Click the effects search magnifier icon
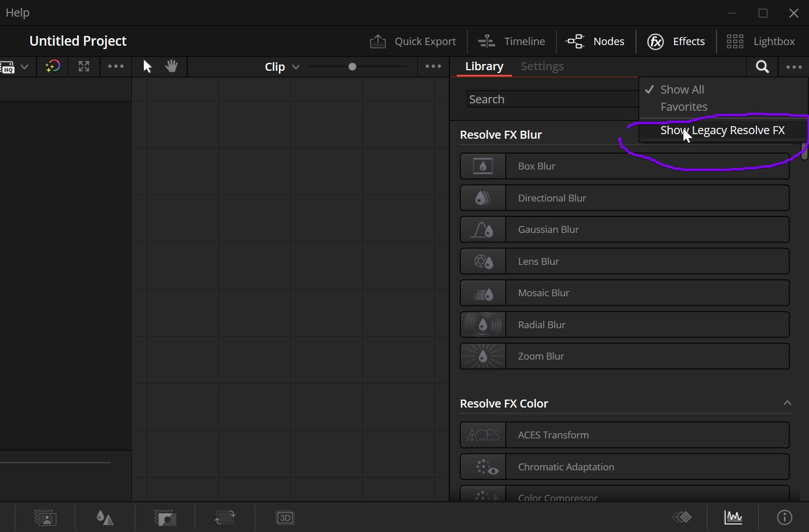Viewport: 809px width, 532px height. tap(762, 67)
